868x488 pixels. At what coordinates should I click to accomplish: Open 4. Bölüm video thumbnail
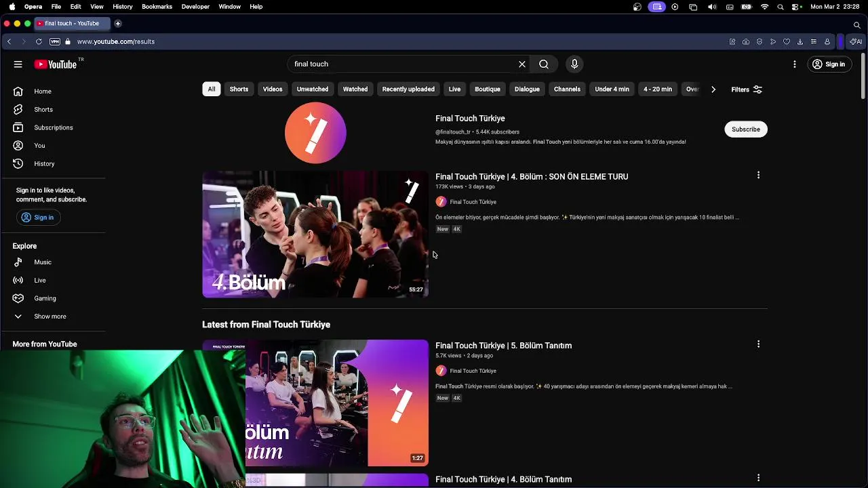(315, 235)
